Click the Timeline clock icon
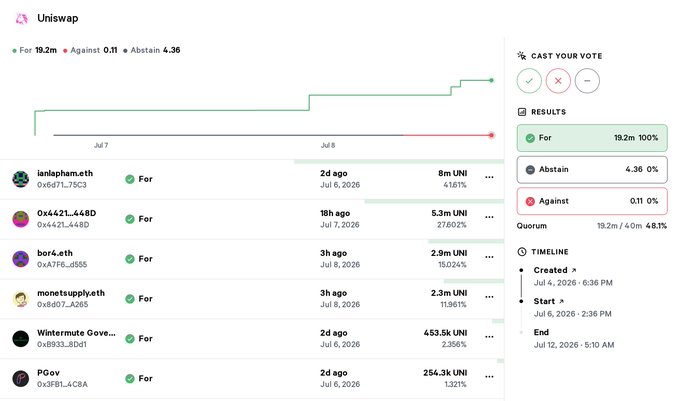 [522, 252]
